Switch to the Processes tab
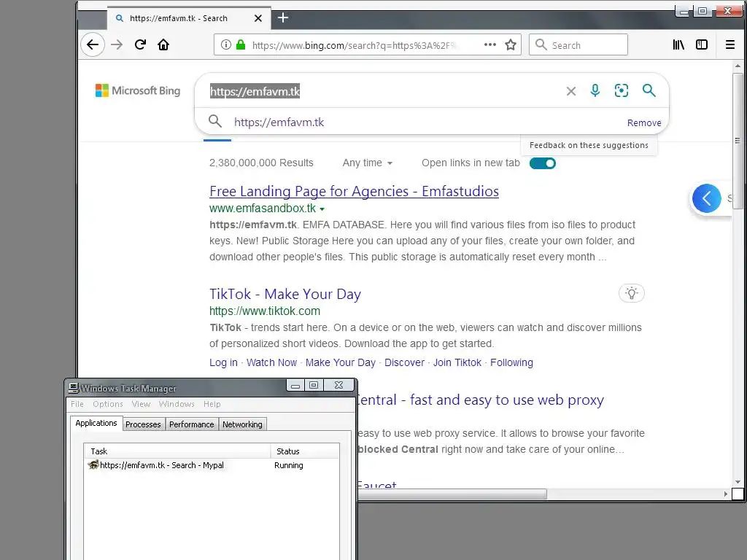This screenshot has width=747, height=560. 144,424
